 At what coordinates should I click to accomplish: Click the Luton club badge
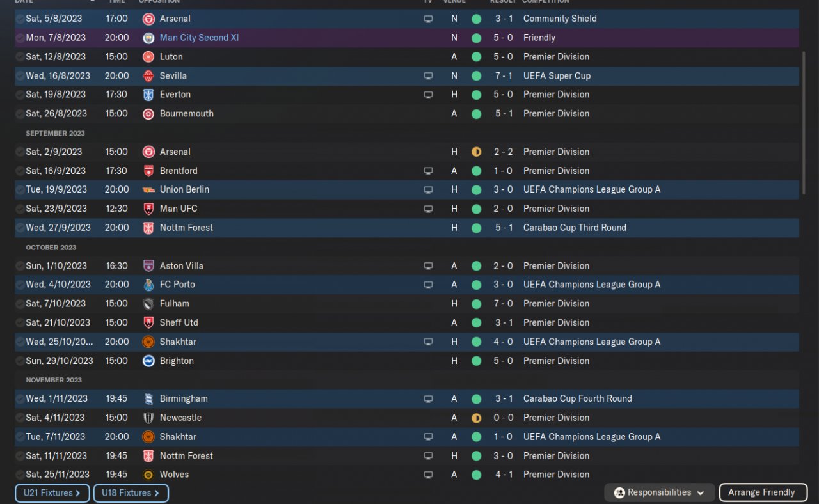coord(148,57)
